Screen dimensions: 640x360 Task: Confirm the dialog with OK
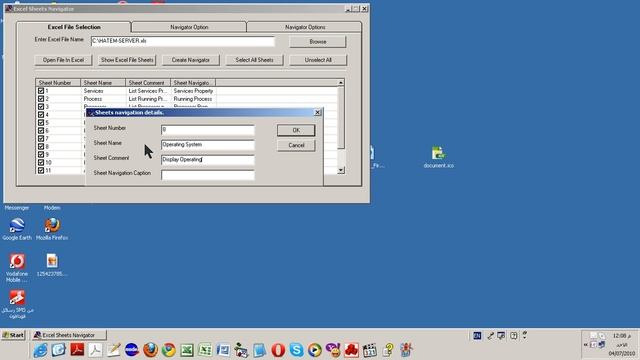point(296,130)
